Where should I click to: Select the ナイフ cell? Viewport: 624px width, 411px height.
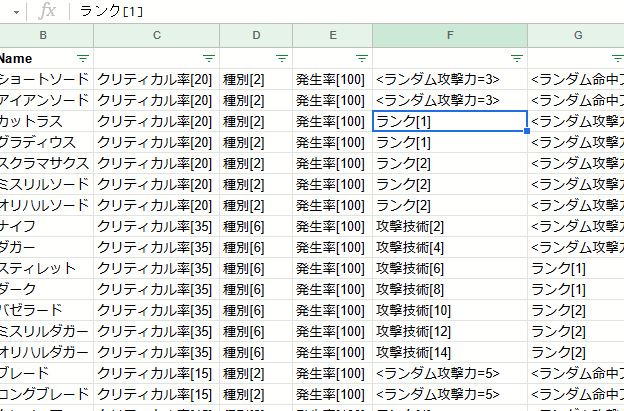point(47,226)
